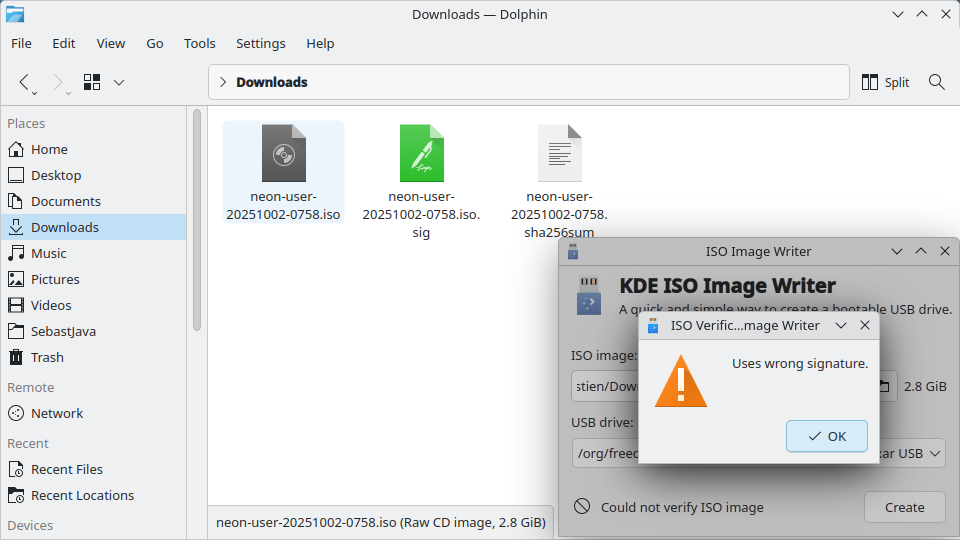The height and width of the screenshot is (540, 960).
Task: Open the view mode dropdown arrow
Action: [119, 82]
